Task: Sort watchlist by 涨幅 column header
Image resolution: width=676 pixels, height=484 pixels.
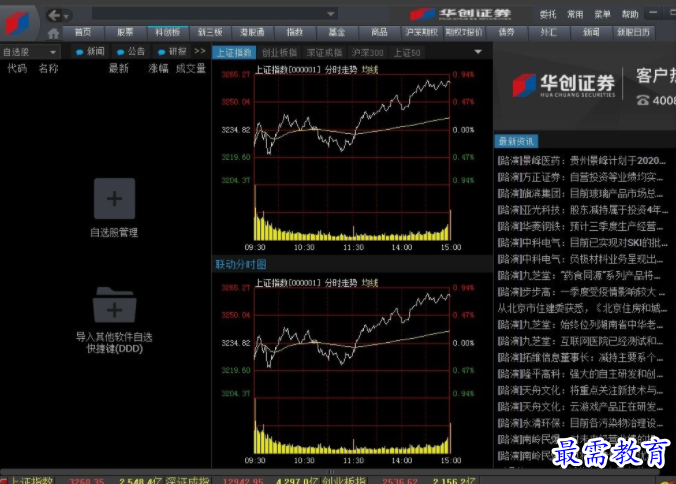Action: (158, 69)
